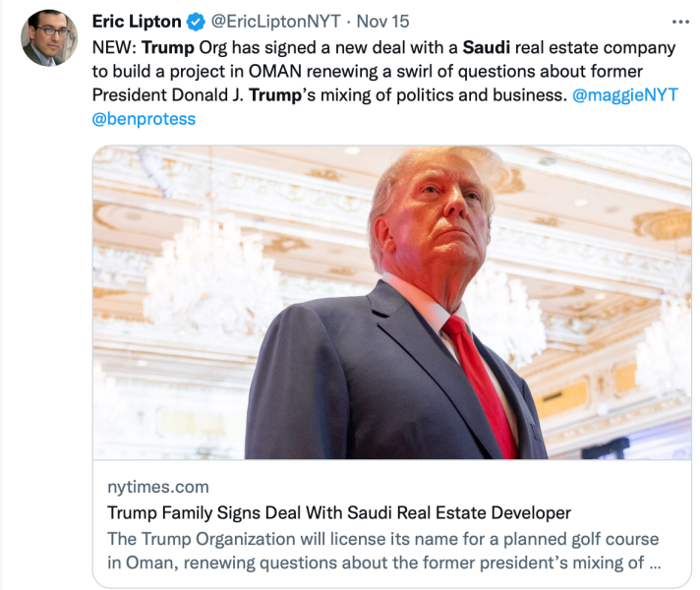The height and width of the screenshot is (590, 700).
Task: Open the headline Trump Family Signs Deal
Action: click(338, 513)
